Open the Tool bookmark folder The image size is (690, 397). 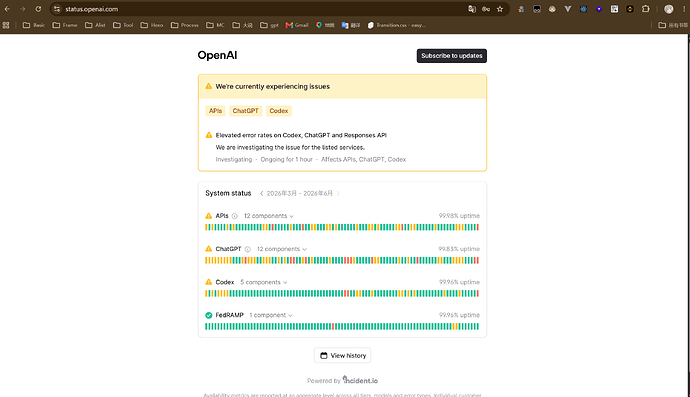coord(123,25)
